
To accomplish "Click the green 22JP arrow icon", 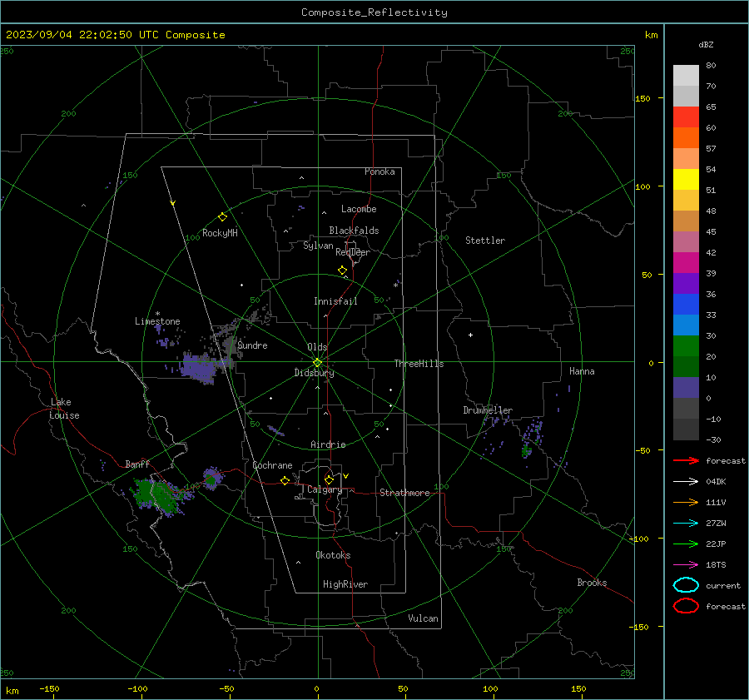I will (x=686, y=544).
